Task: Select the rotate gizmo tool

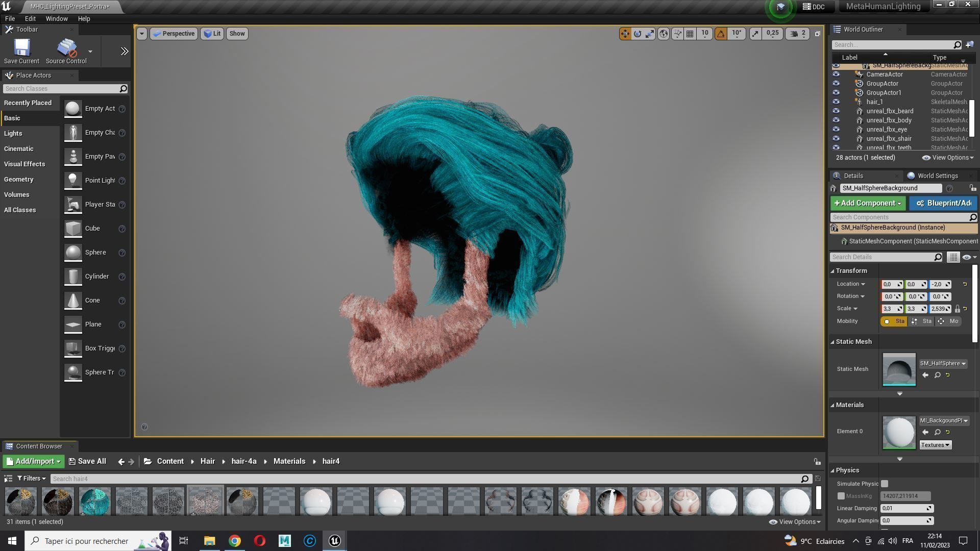Action: coord(638,34)
